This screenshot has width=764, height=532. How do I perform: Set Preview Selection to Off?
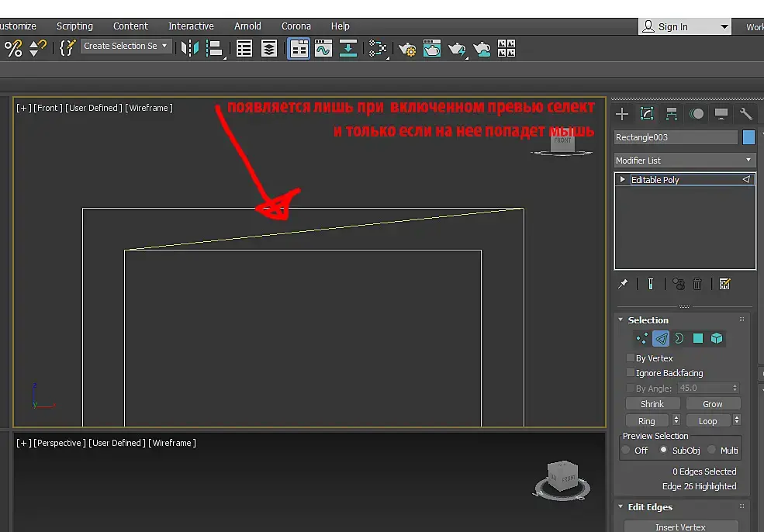coord(626,450)
